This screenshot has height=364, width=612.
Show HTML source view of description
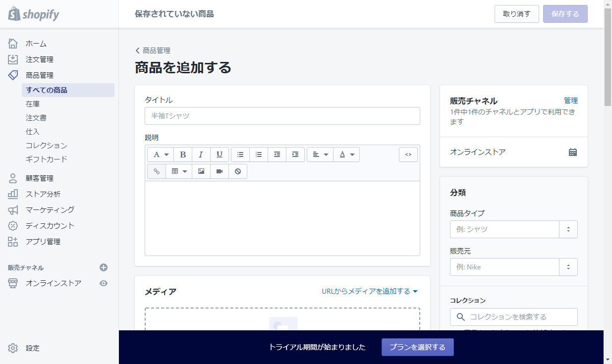click(408, 155)
